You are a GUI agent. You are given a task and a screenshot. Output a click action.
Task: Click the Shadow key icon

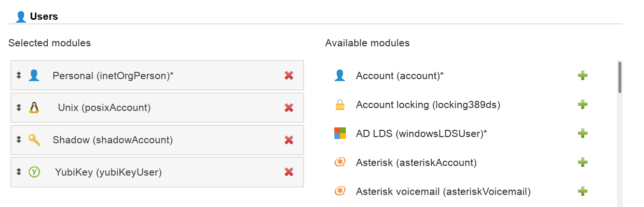tap(34, 140)
